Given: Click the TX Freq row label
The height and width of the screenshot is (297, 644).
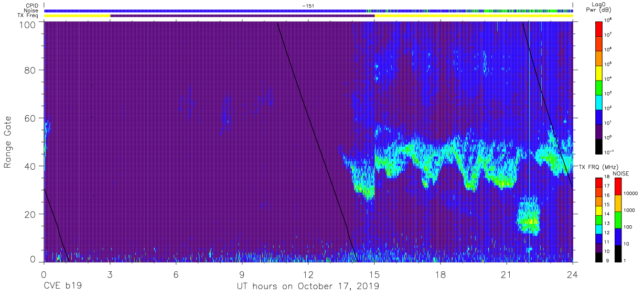Looking at the screenshot, I should click(x=29, y=15).
